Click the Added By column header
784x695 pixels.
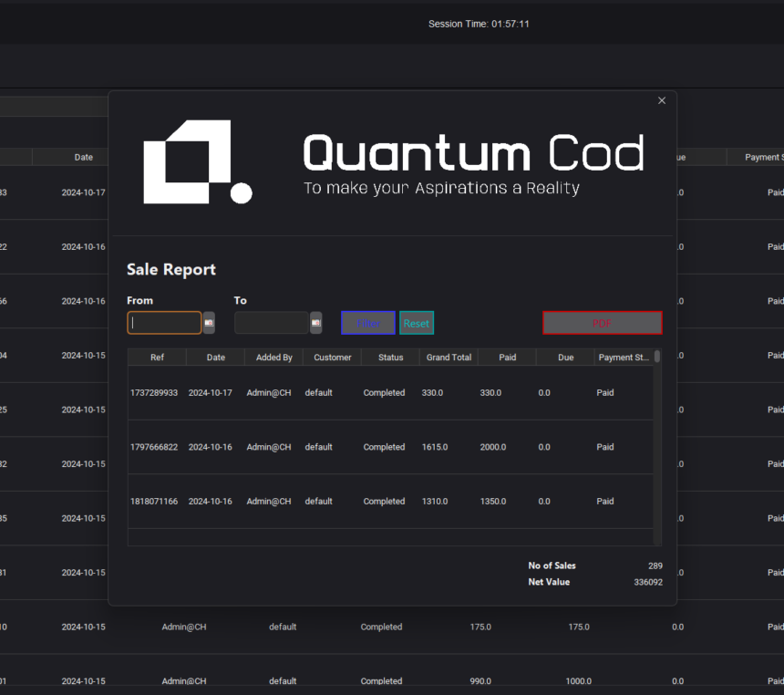pos(273,358)
